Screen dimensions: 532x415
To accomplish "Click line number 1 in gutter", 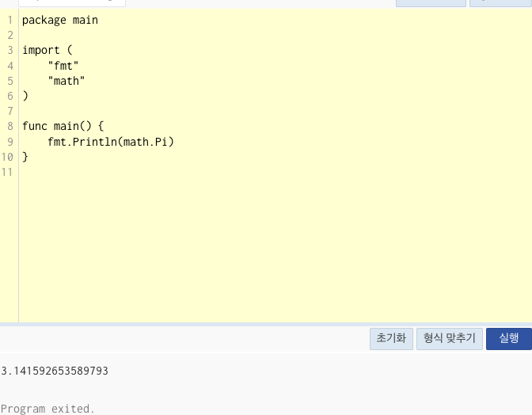I will [x=10, y=21].
